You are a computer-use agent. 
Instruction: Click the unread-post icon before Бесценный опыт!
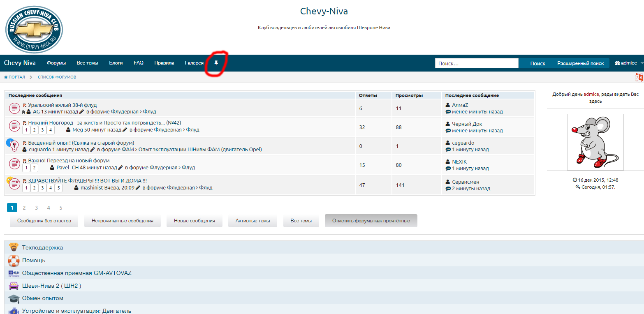coord(25,143)
